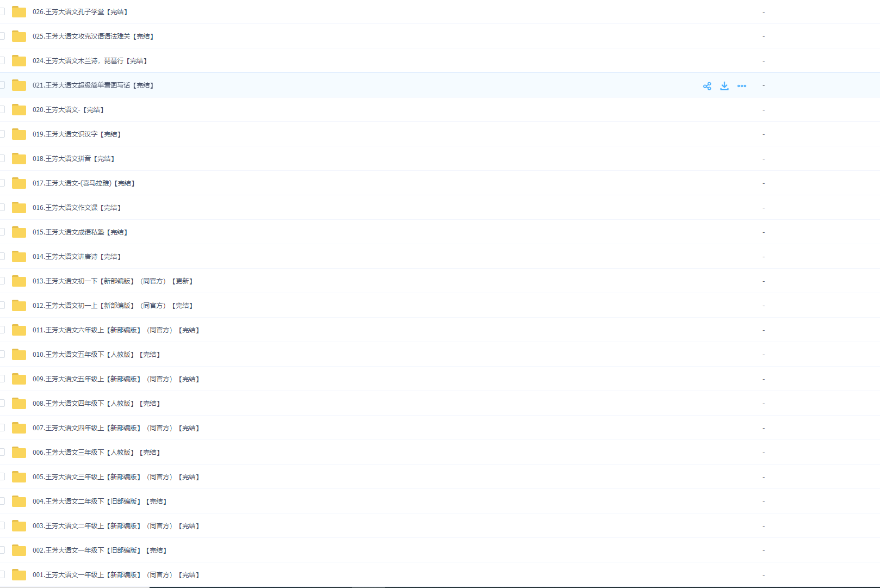880x588 pixels.
Task: Click folder icon of 017 喜马拉雅
Action: 19,183
